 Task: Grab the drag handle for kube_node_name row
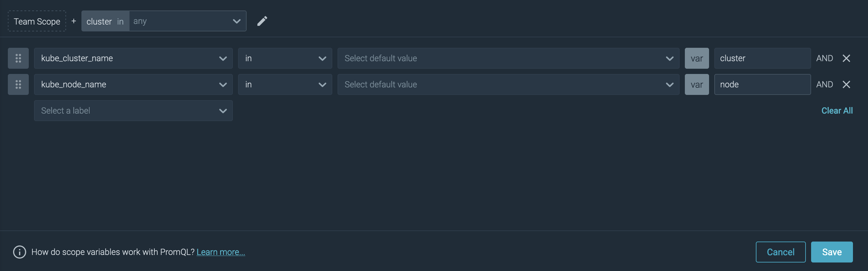click(18, 84)
